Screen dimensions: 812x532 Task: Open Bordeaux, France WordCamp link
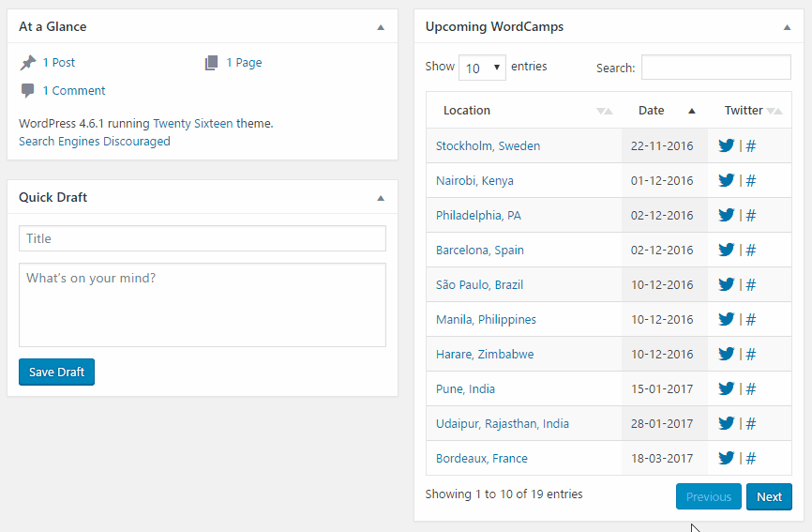(x=482, y=459)
